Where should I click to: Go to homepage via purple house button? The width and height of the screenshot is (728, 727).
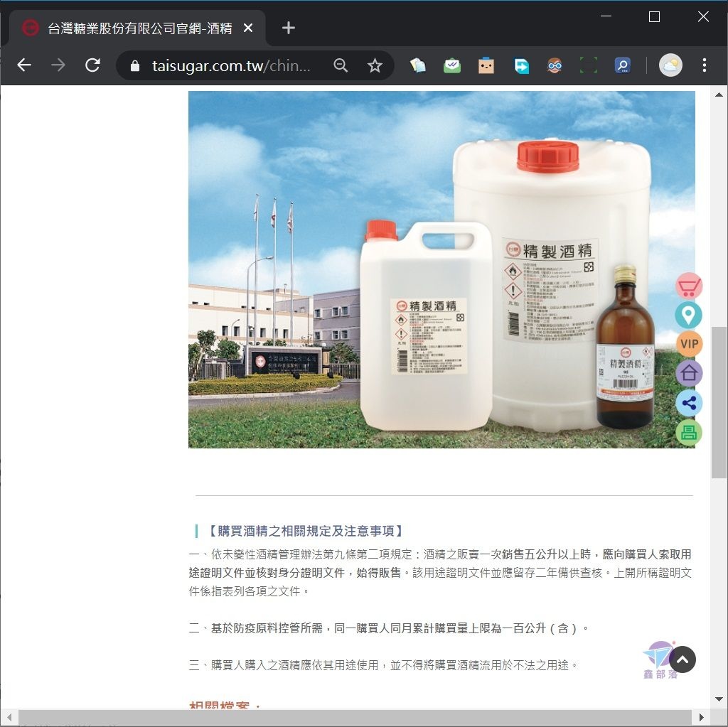689,373
